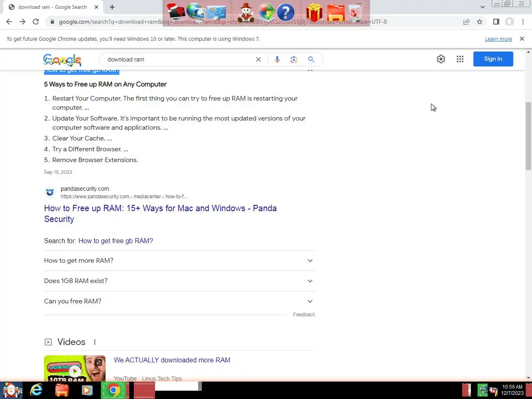Click the dock Windows flag checkmark icon
The width and height of the screenshot is (532, 399).
point(266,12)
